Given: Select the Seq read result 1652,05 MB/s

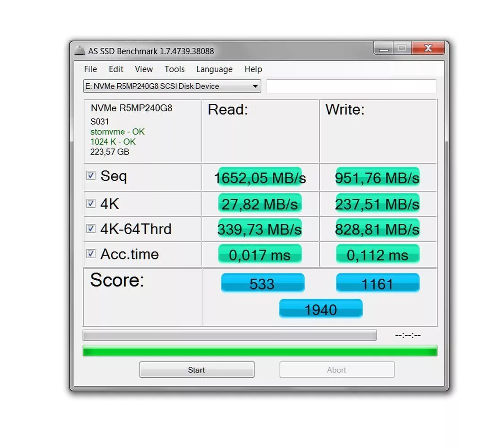Looking at the screenshot, I should (260, 178).
